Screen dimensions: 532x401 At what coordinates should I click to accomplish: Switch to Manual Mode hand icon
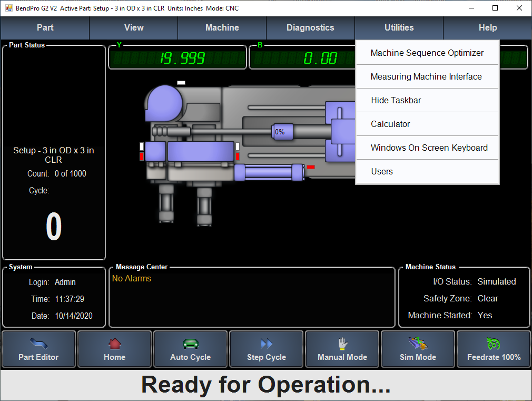342,344
